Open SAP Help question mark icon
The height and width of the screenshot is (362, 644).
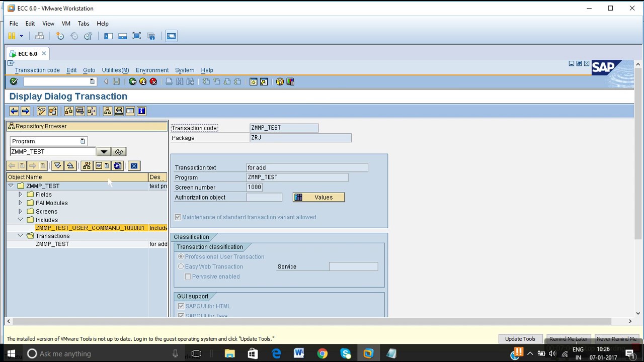coord(280,81)
